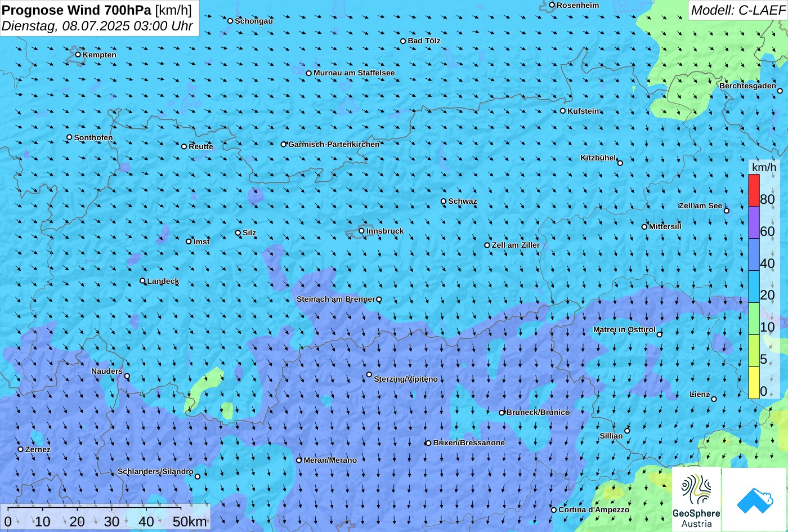Click the Bad Tölz city marker
This screenshot has height=532, width=788.
coord(403,41)
